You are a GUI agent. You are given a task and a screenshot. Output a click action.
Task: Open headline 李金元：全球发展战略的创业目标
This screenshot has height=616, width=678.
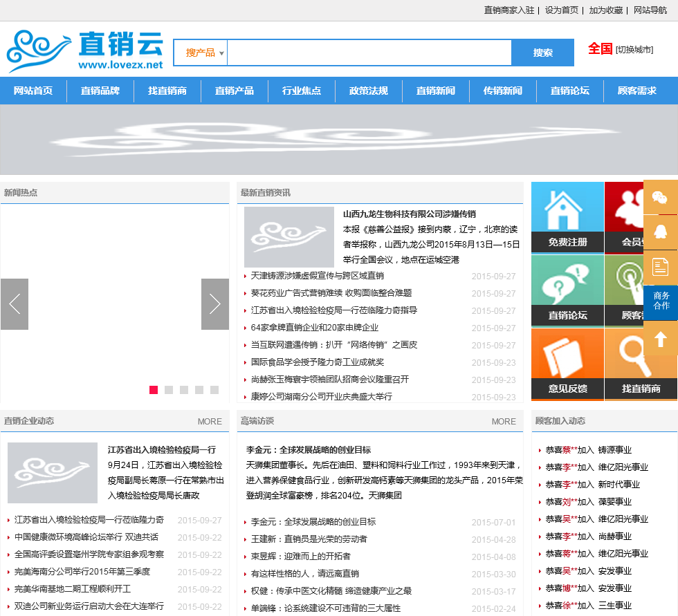pyautogui.click(x=309, y=450)
